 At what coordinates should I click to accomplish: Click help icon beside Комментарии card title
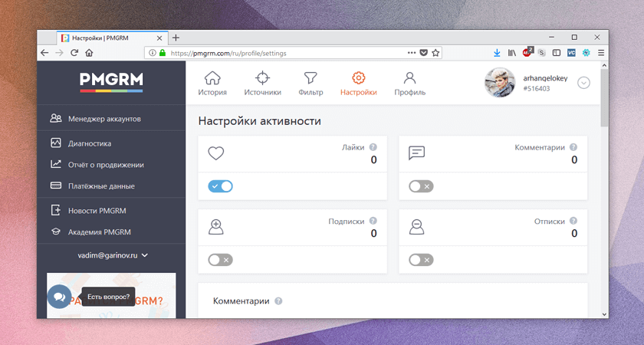point(573,147)
